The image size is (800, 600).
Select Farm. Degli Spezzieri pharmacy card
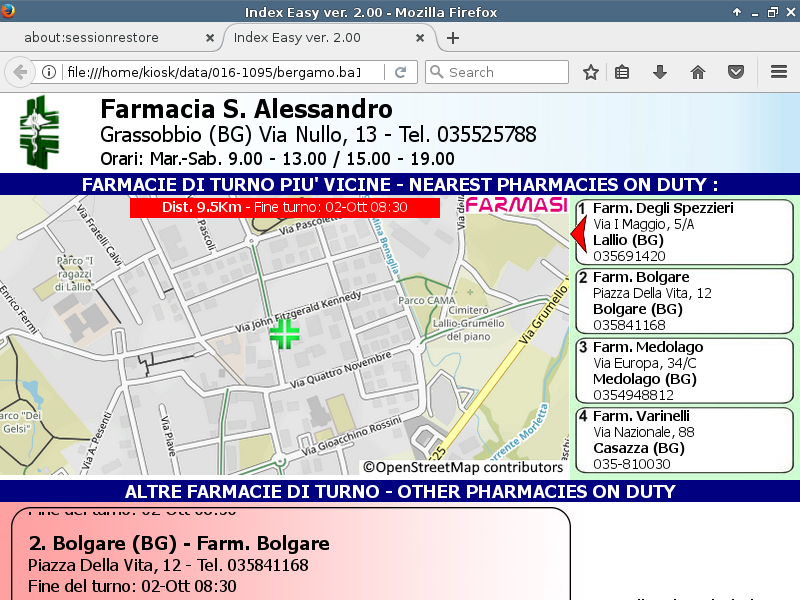[684, 232]
